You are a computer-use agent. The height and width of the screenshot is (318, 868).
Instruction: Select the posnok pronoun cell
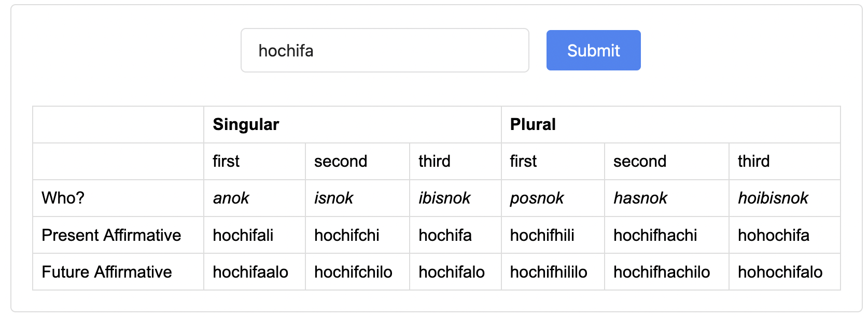click(x=537, y=198)
